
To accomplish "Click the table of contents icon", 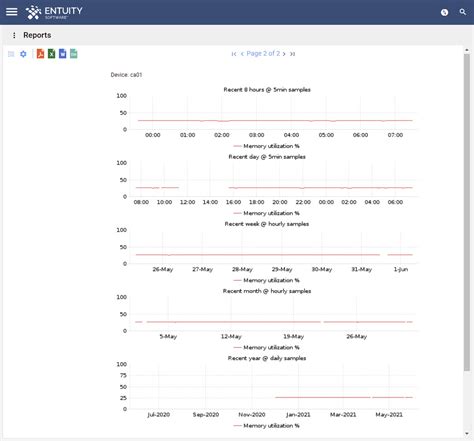I will pyautogui.click(x=11, y=54).
